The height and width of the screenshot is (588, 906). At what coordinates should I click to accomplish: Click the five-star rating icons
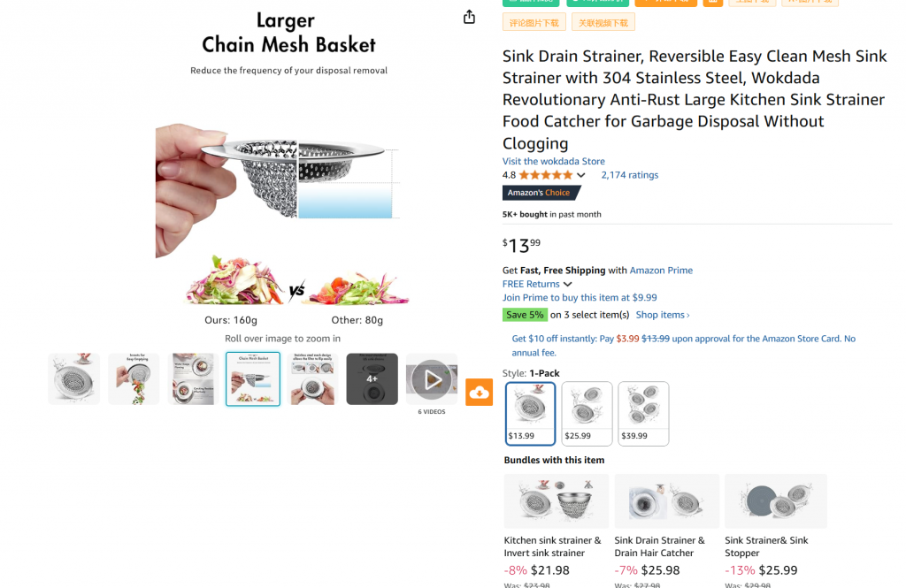(x=544, y=175)
